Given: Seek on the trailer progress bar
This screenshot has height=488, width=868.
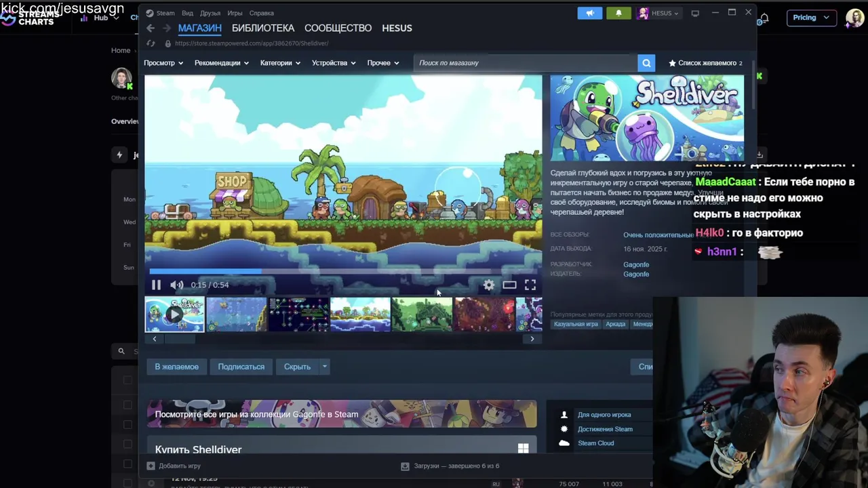Looking at the screenshot, I should point(343,271).
